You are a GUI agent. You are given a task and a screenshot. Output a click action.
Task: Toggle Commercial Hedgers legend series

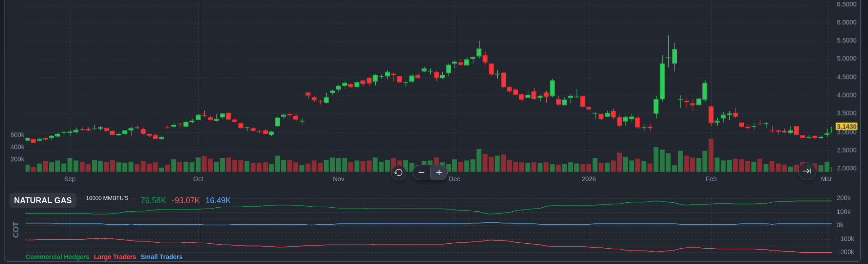(57, 257)
